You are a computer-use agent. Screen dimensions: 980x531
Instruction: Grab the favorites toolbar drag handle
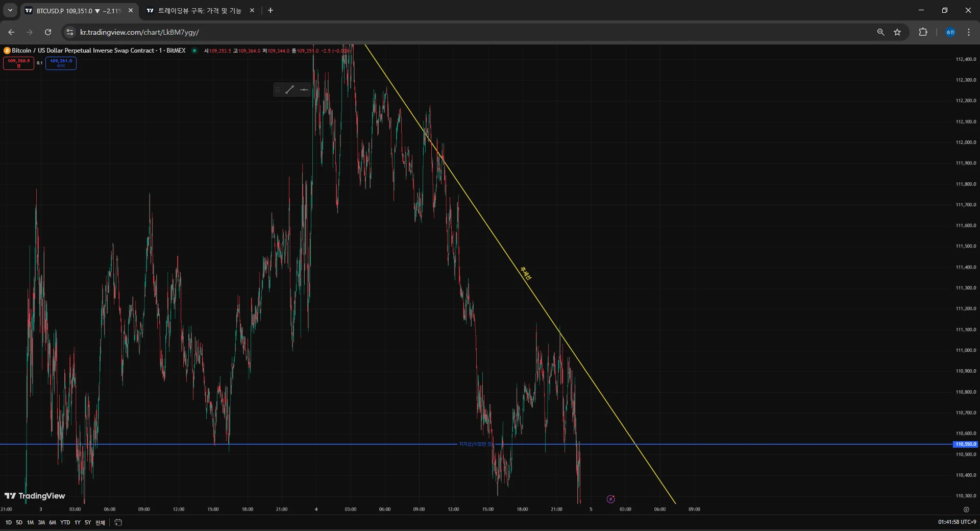point(278,90)
